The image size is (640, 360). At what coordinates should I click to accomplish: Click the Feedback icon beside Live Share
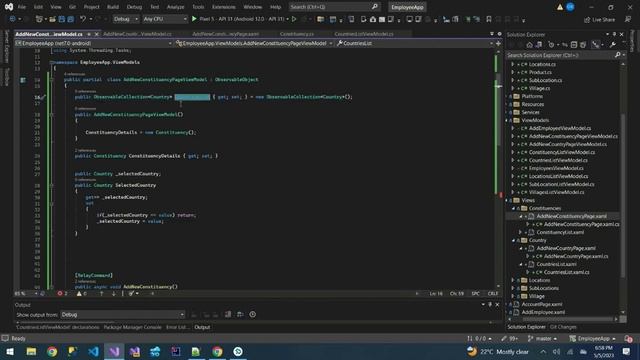(628, 19)
